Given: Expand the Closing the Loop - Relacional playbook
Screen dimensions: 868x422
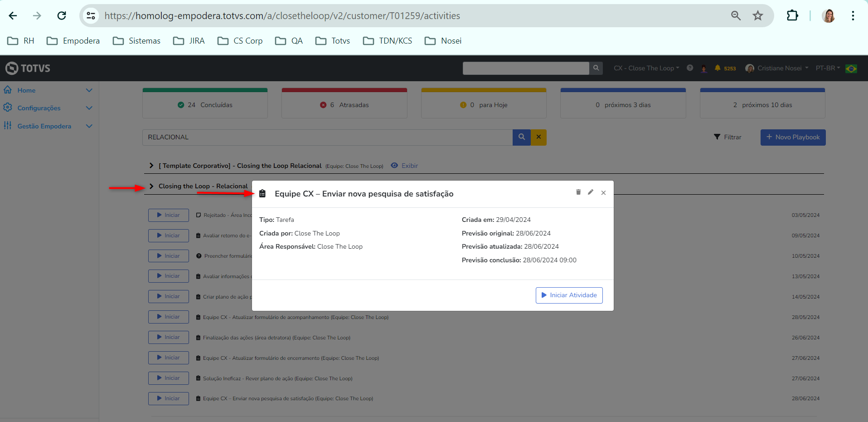Looking at the screenshot, I should tap(151, 186).
